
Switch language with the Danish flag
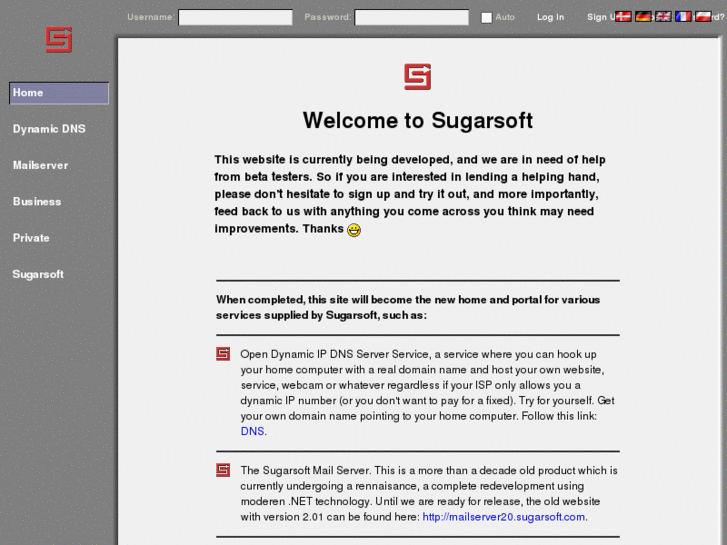pos(623,17)
